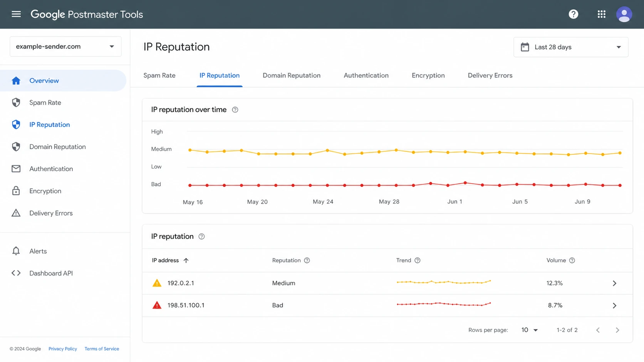Click the Volume column header label

556,260
